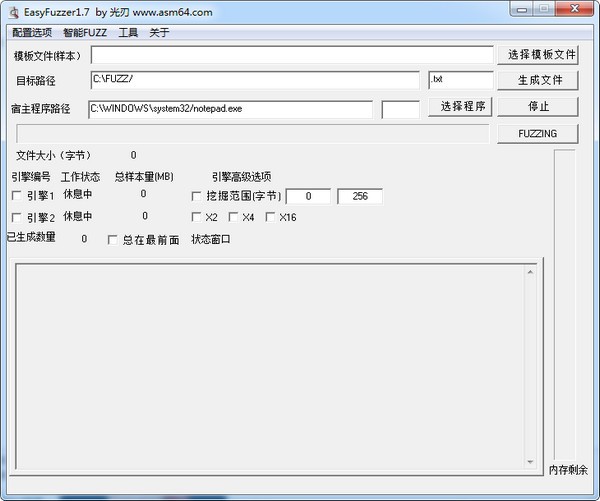Start fuzzing with the FUZZING button
Image resolution: width=600 pixels, height=501 pixels.
click(538, 133)
